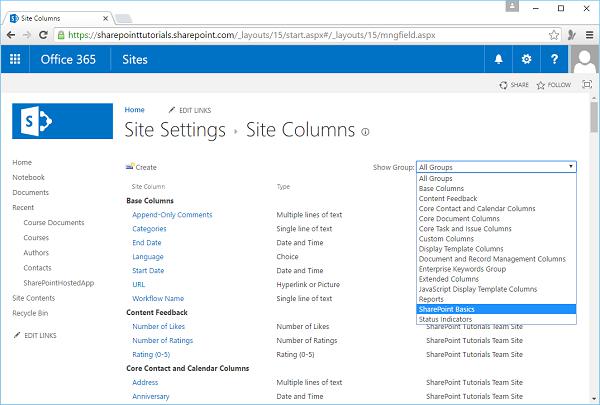600x405 pixels.
Task: Open a new browser tab
Action: pos(124,18)
